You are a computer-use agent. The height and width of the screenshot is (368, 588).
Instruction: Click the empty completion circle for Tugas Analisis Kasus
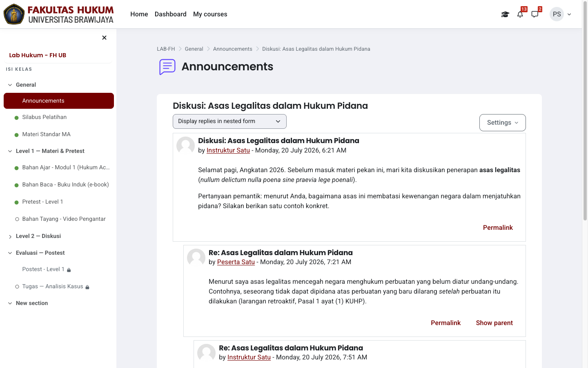17,287
